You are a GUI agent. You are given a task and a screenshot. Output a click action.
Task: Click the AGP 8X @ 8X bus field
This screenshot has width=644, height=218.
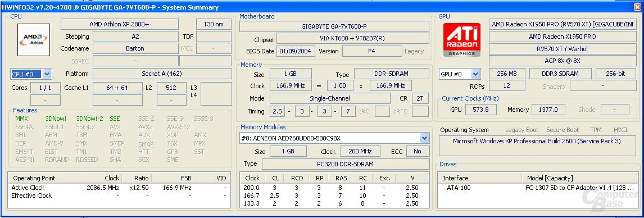coord(563,61)
